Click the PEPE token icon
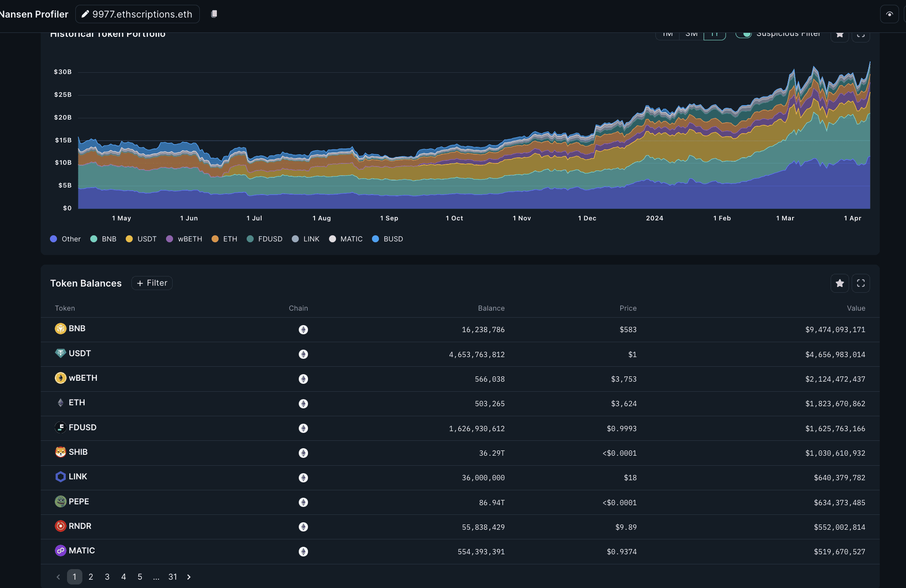906x588 pixels. [60, 502]
